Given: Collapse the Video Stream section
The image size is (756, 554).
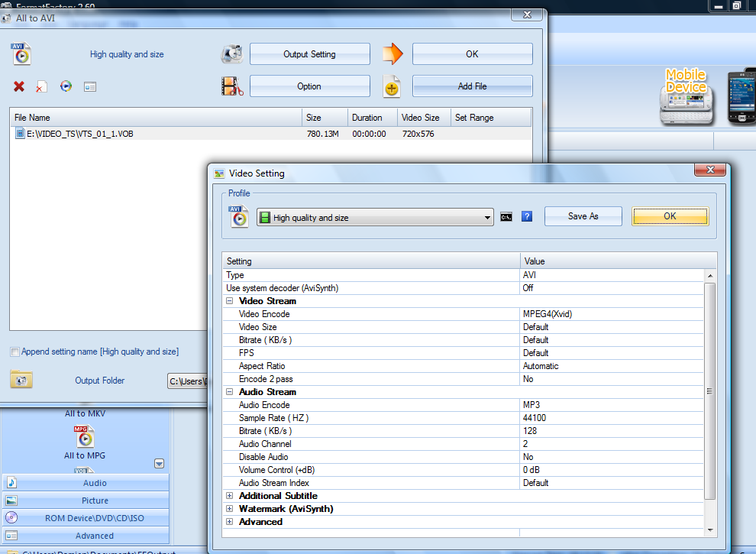Looking at the screenshot, I should click(230, 300).
